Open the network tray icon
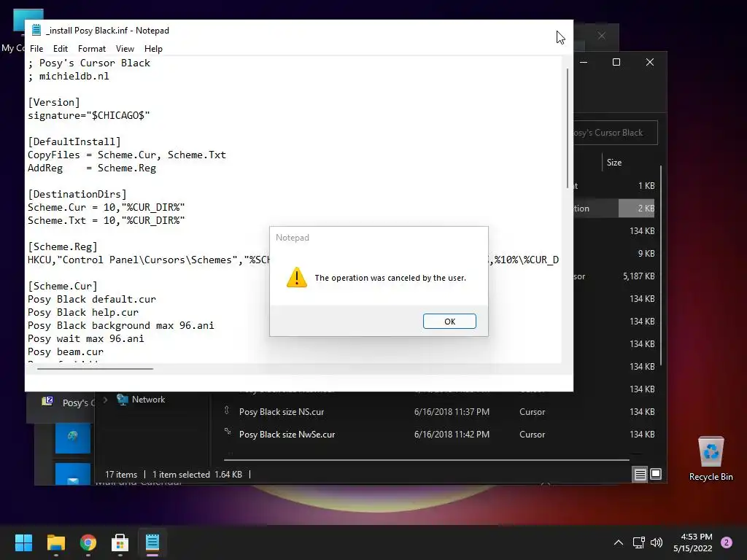The width and height of the screenshot is (747, 560). click(x=638, y=542)
